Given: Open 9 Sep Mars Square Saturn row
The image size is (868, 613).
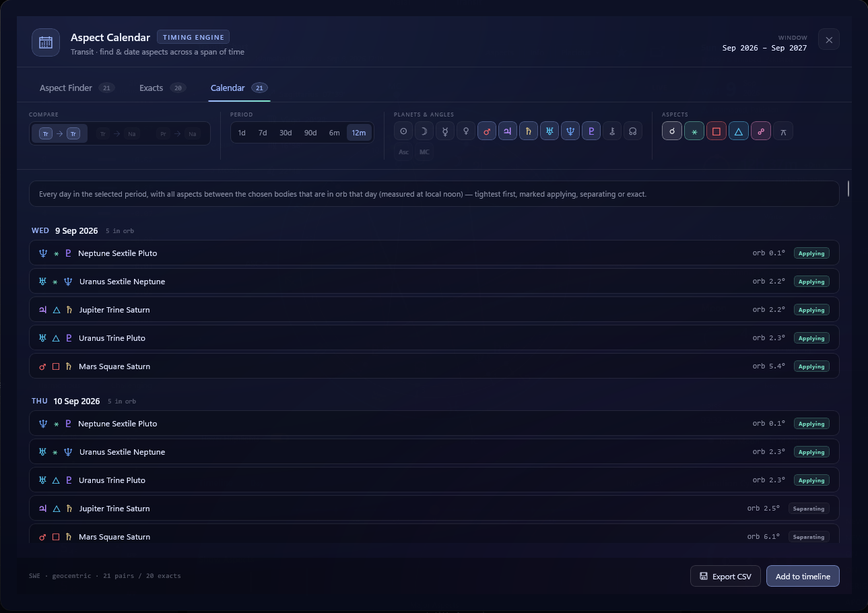Looking at the screenshot, I should pyautogui.click(x=434, y=366).
